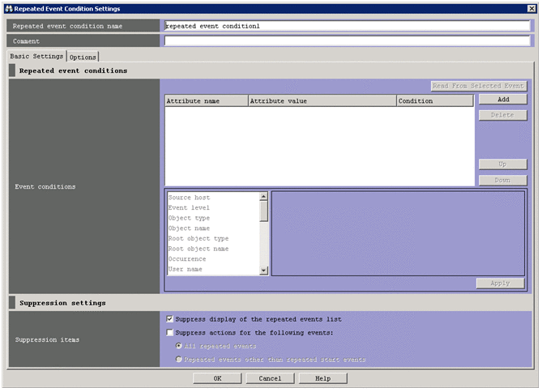Select the All repeated events radio option
Image resolution: width=542 pixels, height=392 pixels.
click(179, 346)
